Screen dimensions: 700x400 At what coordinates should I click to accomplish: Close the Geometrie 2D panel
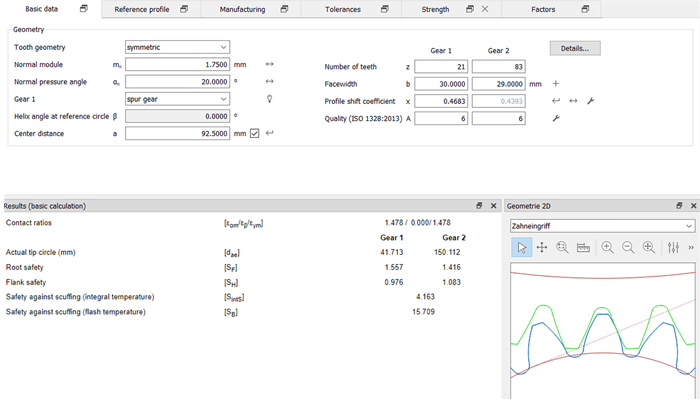click(x=693, y=206)
